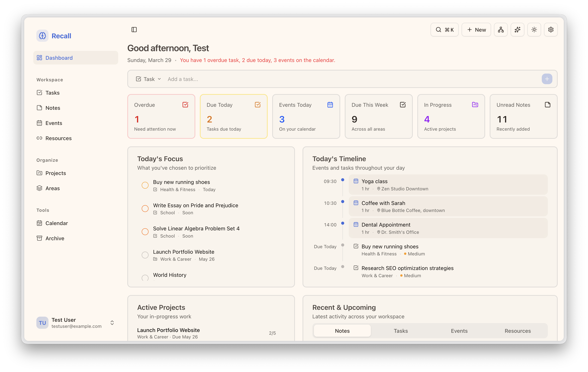Toggle light theme with sun icon
The width and height of the screenshot is (588, 372).
pyautogui.click(x=534, y=30)
